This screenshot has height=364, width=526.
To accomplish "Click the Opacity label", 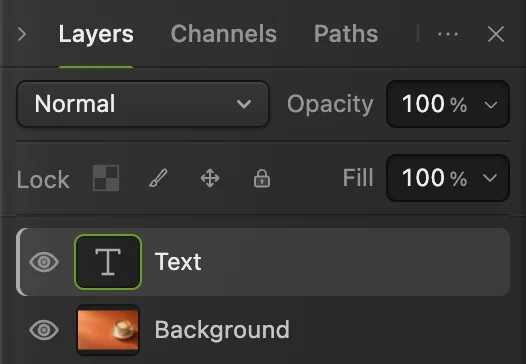I will point(330,104).
